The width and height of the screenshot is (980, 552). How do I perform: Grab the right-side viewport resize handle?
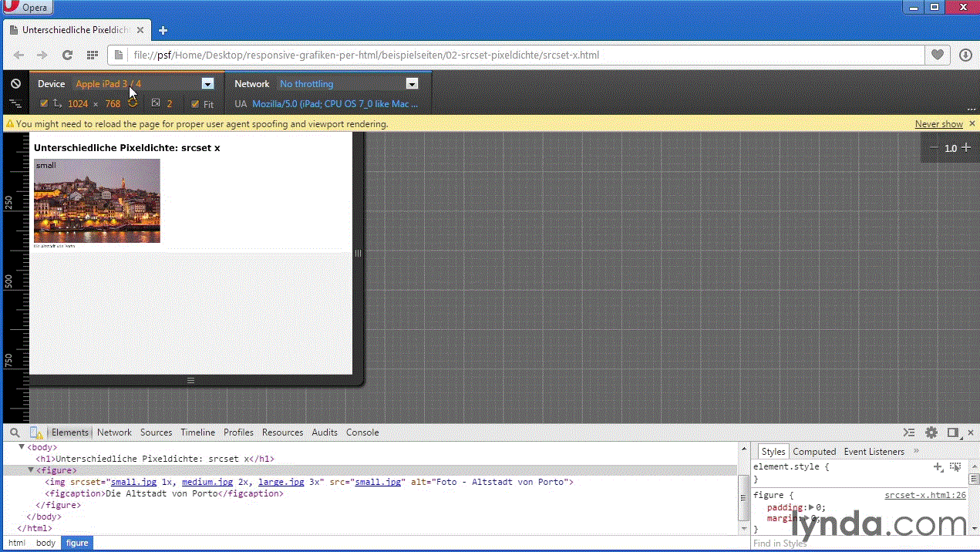click(x=358, y=253)
